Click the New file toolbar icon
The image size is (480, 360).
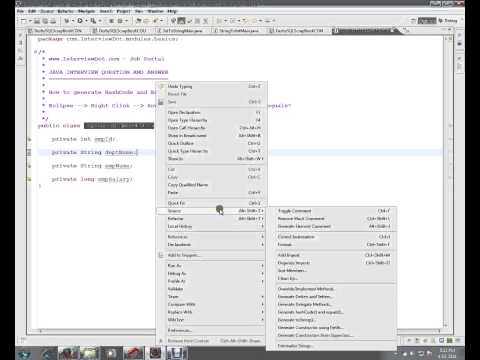[x=23, y=21]
